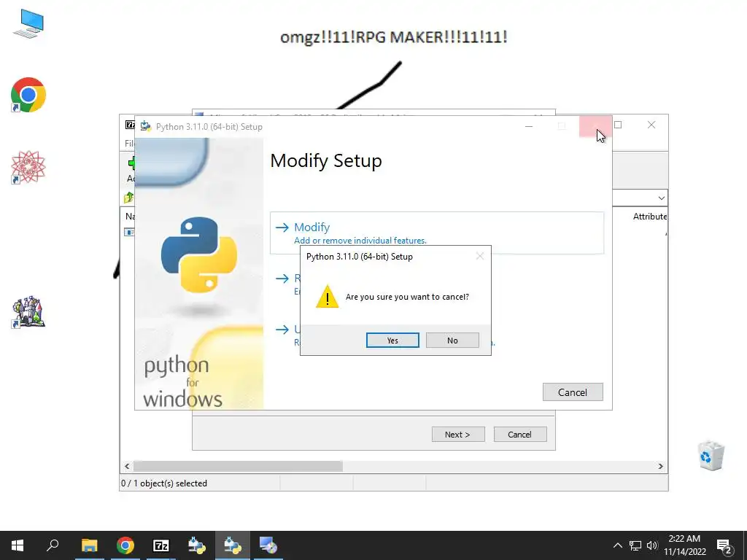The height and width of the screenshot is (560, 747).
Task: Open the Windows Start menu
Action: click(18, 545)
